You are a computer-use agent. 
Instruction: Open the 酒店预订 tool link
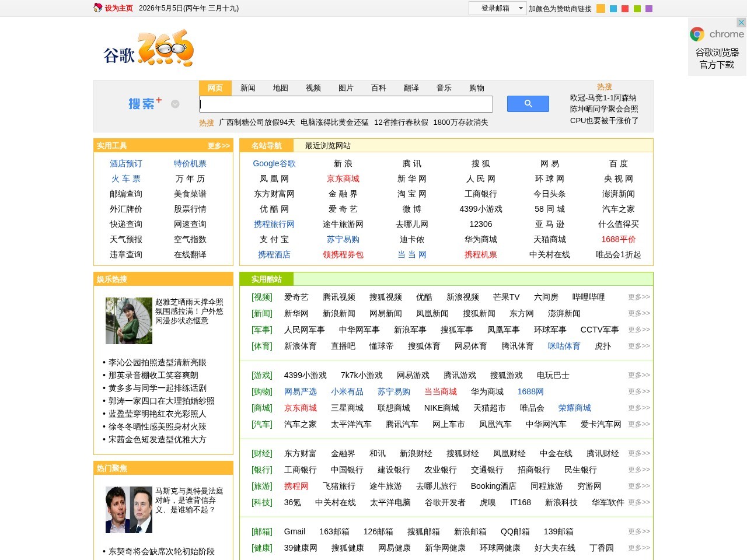tap(126, 163)
